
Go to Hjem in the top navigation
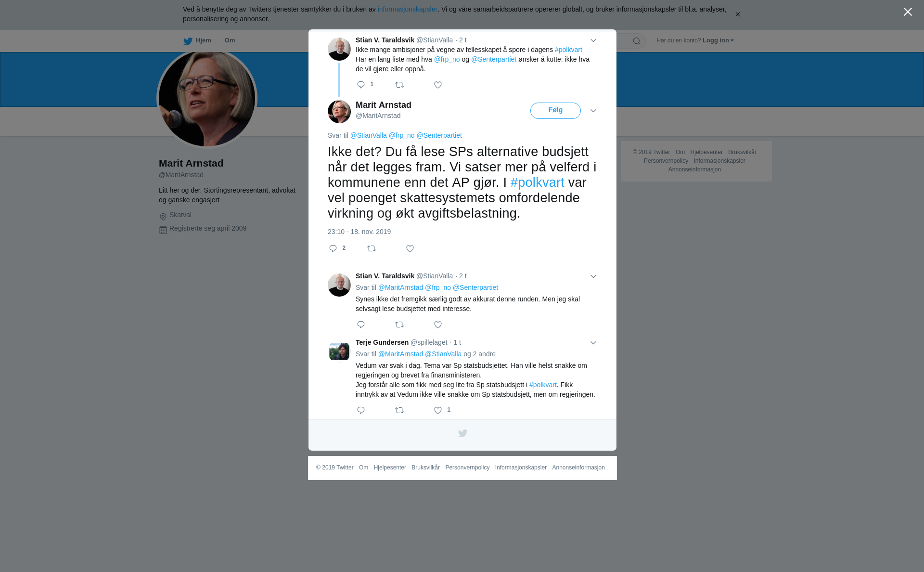pos(197,40)
